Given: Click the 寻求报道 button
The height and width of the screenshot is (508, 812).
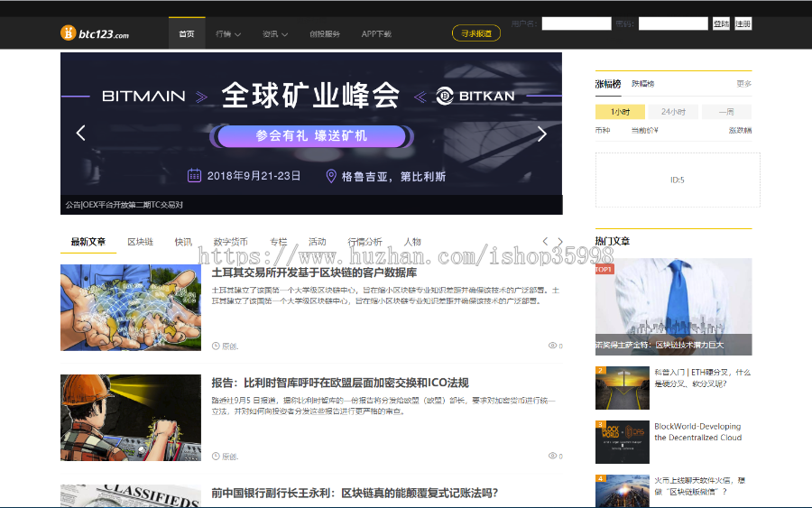Looking at the screenshot, I should click(x=476, y=33).
